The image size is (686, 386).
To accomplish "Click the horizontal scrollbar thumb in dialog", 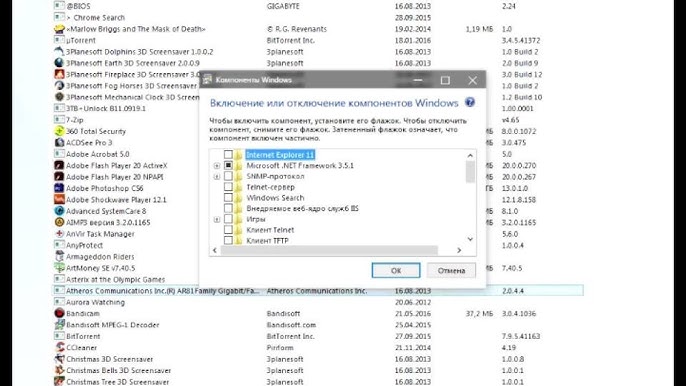I will (329, 250).
